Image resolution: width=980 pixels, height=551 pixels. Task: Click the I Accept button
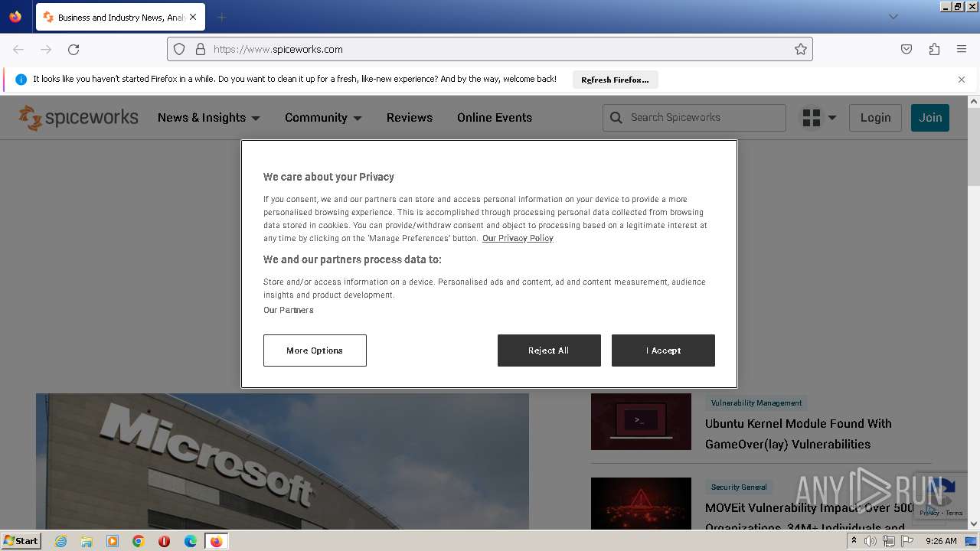pos(663,350)
